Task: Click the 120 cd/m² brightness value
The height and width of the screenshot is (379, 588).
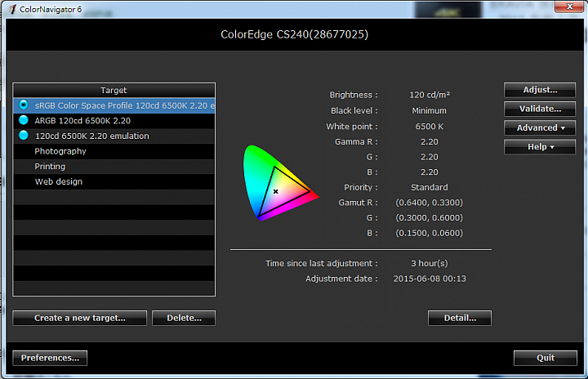Action: [x=430, y=95]
